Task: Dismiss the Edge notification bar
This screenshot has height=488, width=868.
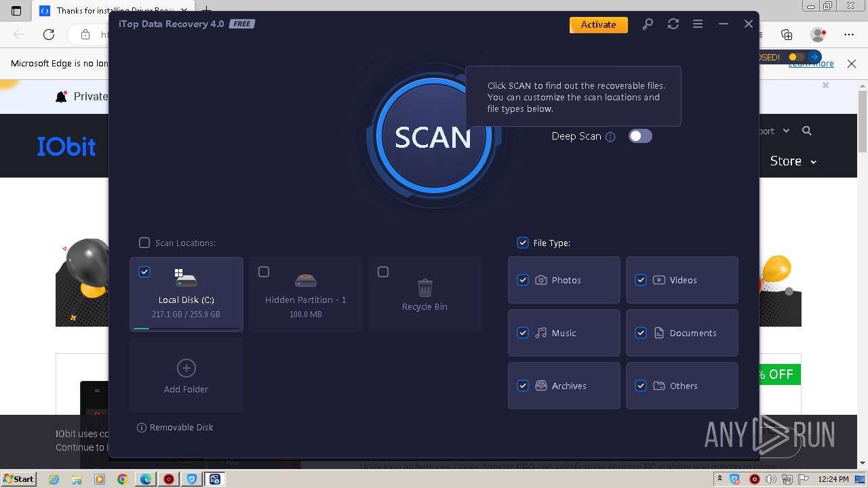Action: click(852, 64)
